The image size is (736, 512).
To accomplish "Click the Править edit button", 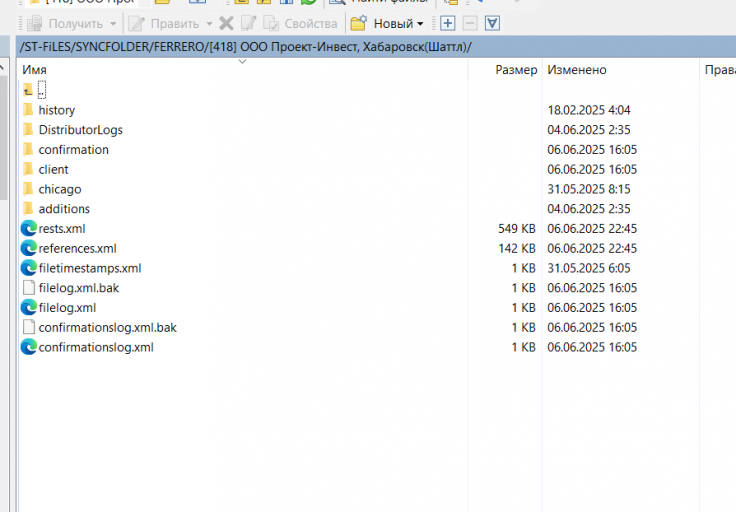I will tap(163, 23).
